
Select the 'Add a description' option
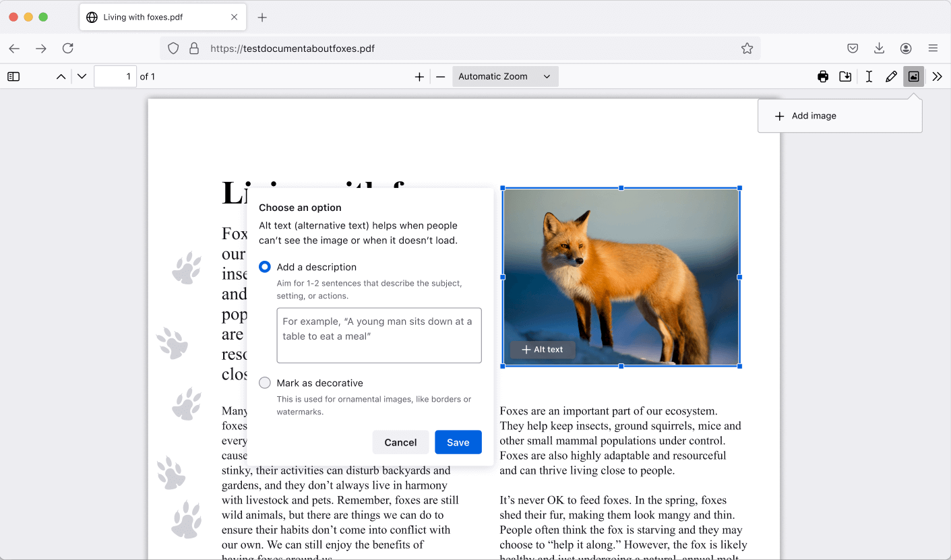tap(265, 267)
